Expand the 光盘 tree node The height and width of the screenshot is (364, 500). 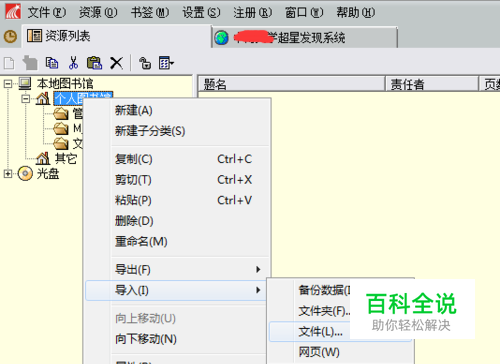8,174
